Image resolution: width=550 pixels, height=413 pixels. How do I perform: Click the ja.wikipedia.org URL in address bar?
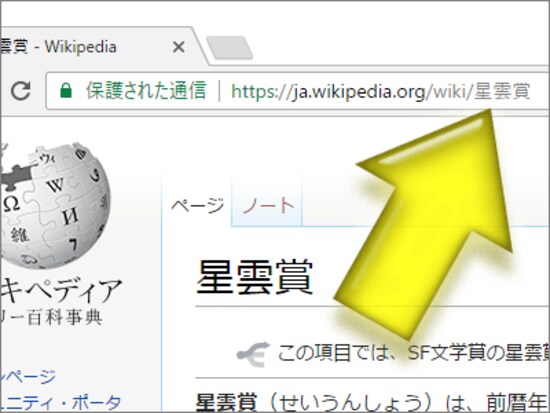click(380, 91)
